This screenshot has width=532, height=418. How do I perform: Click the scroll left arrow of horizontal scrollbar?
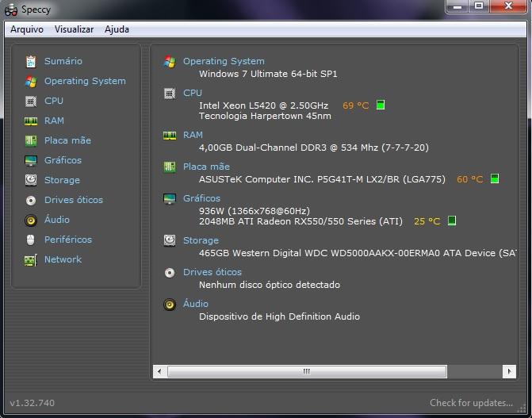tap(159, 371)
